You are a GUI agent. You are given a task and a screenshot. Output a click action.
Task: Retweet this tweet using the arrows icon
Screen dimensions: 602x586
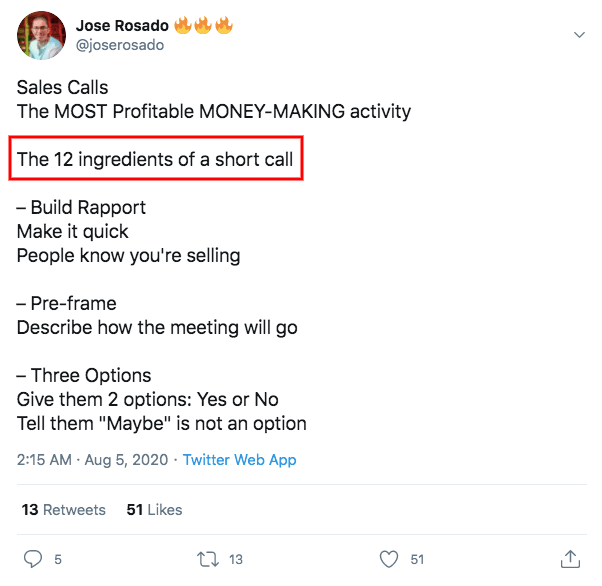pos(207,559)
